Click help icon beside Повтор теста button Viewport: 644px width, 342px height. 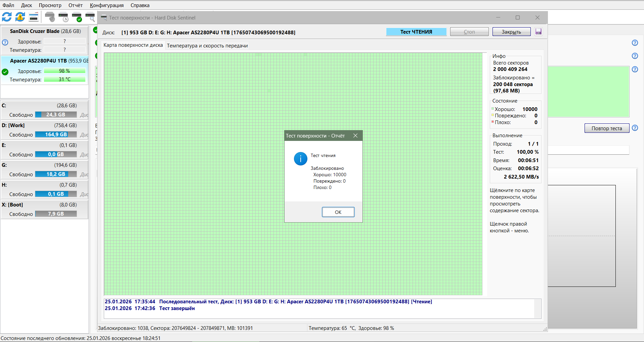pyautogui.click(x=635, y=128)
